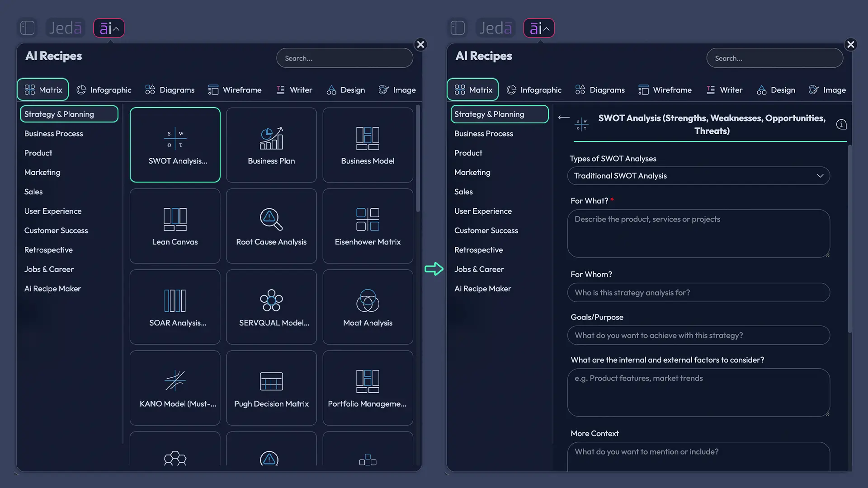
Task: Toggle the sidebar panel icon in left window
Action: click(x=28, y=28)
